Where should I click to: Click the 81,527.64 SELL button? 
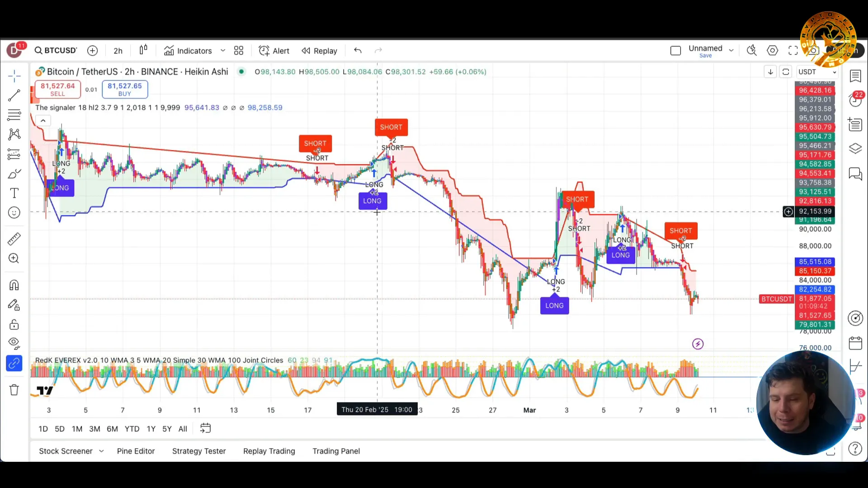tap(57, 89)
